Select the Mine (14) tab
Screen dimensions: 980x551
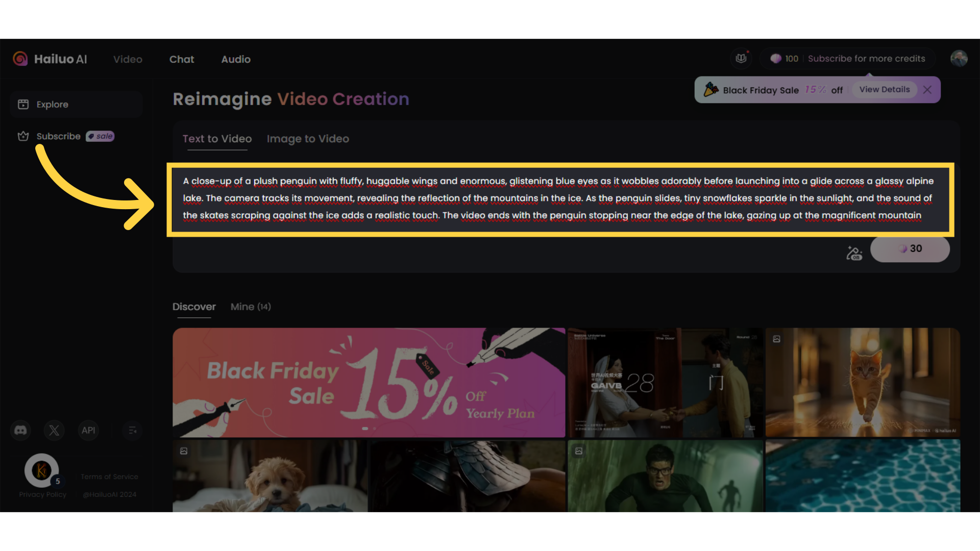pyautogui.click(x=251, y=307)
